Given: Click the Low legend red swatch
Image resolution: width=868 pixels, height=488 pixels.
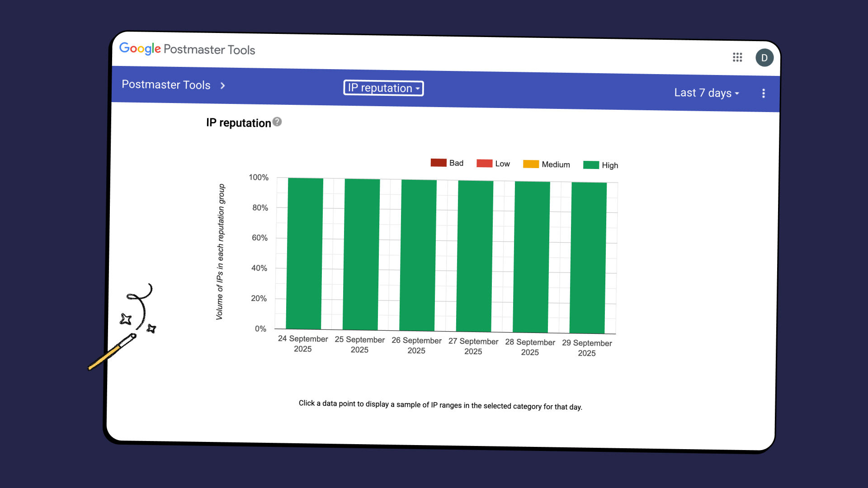Looking at the screenshot, I should coord(484,163).
